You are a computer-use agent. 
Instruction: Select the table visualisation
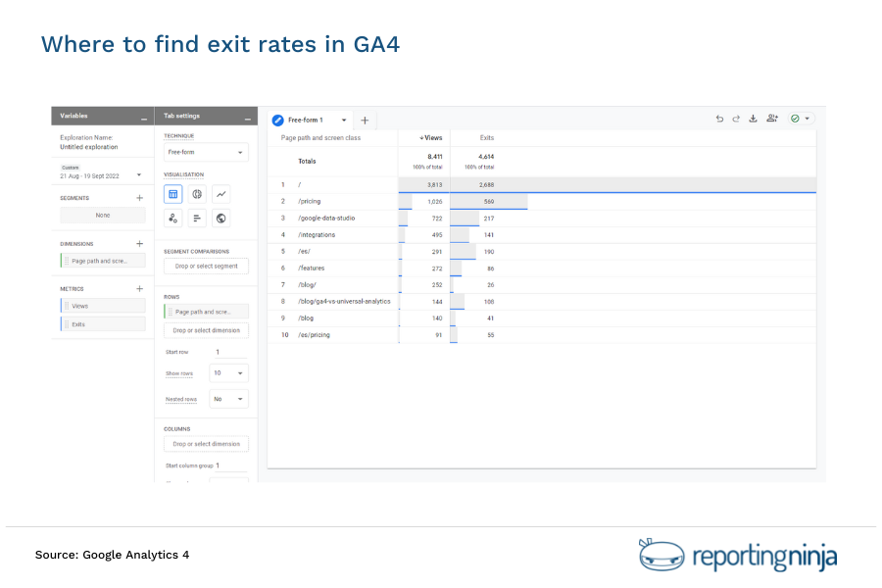tap(172, 194)
